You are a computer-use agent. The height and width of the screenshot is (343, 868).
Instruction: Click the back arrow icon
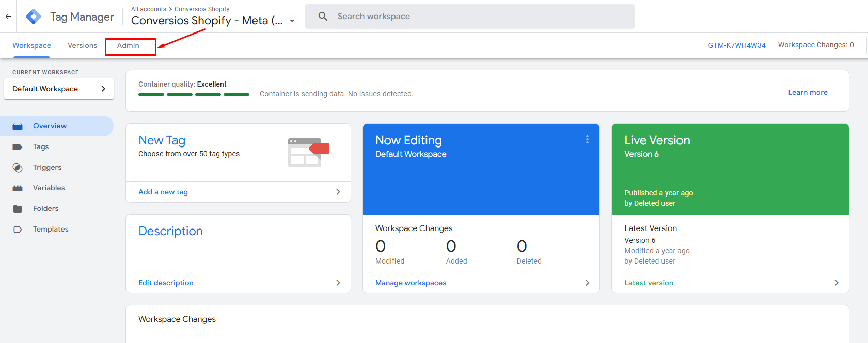(8, 17)
